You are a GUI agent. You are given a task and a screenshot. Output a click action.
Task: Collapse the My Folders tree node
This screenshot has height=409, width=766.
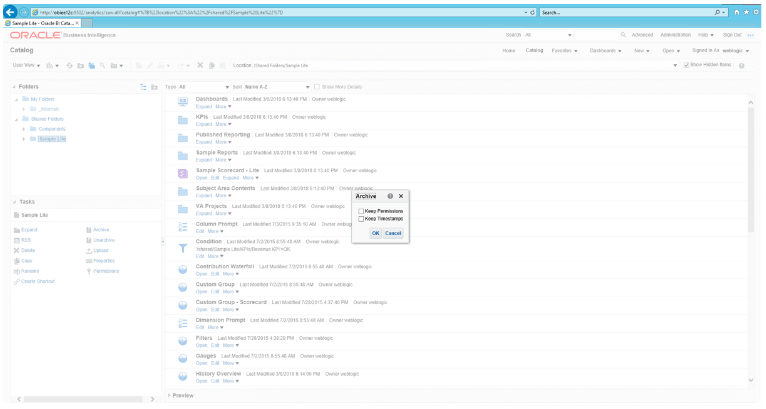16,99
